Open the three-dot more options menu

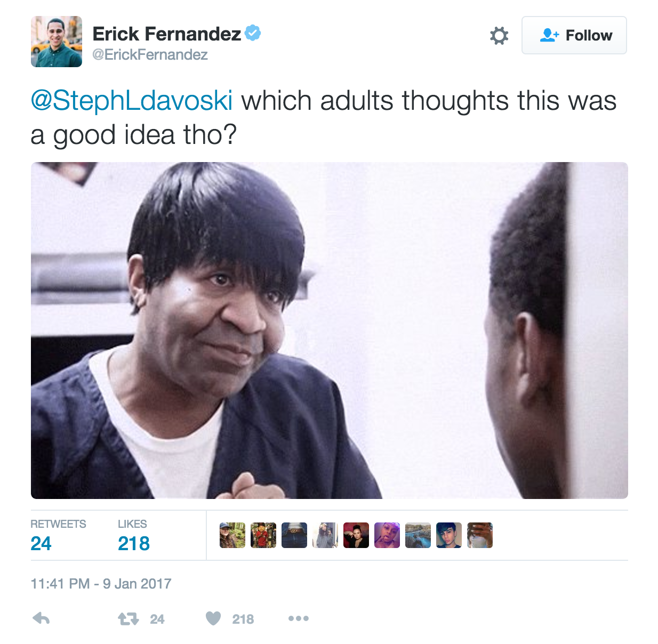tap(299, 618)
